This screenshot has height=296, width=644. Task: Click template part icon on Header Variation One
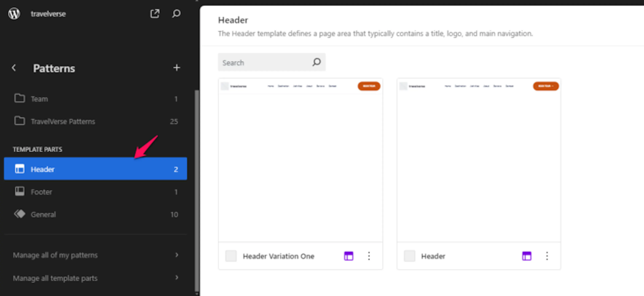(x=348, y=256)
